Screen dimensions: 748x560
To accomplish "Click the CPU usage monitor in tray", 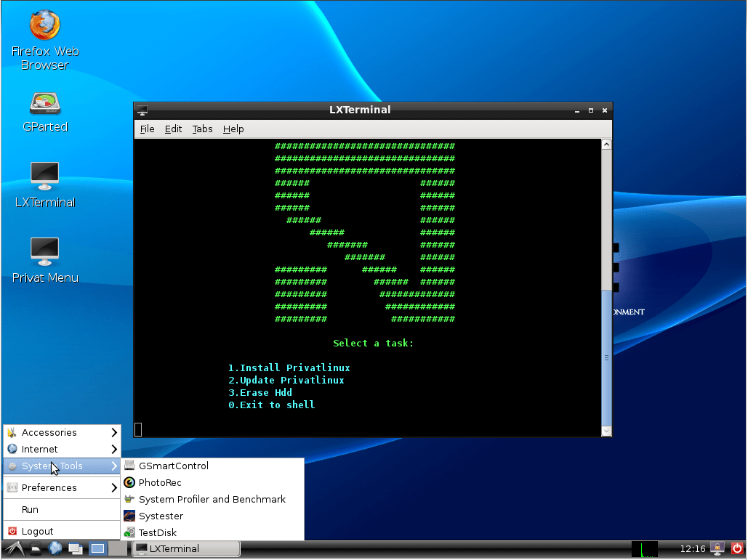I will tap(645, 549).
